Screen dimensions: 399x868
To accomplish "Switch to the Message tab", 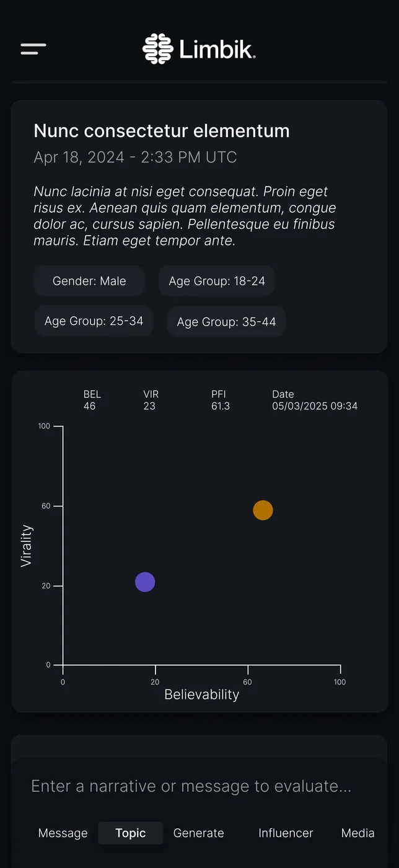I will 63,833.
